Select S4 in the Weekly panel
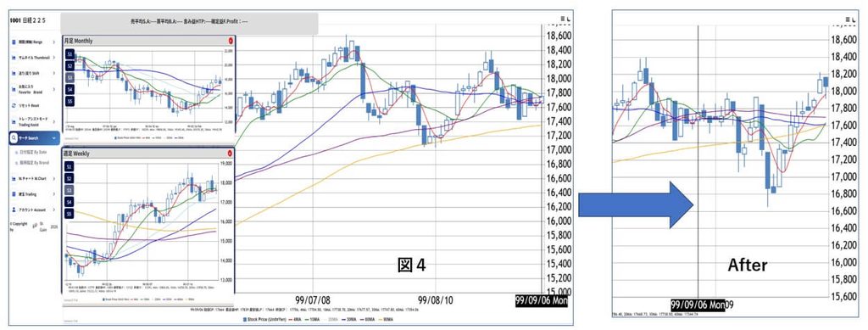The image size is (868, 330). pos(70,202)
